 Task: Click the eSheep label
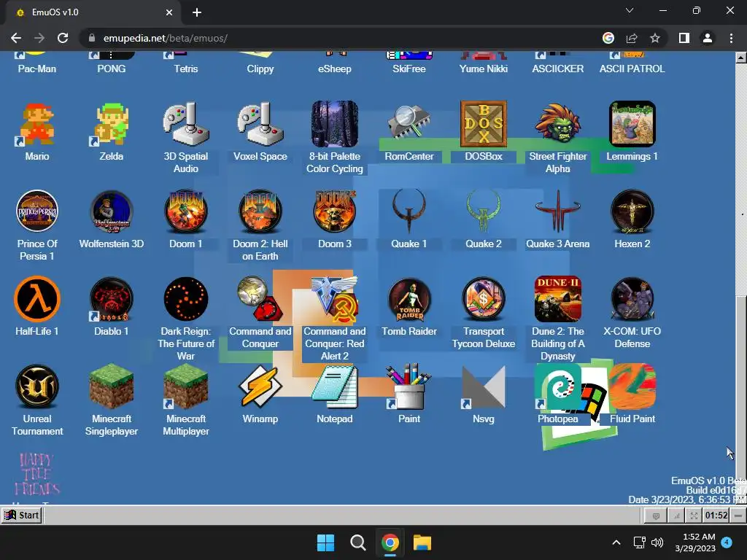coord(334,69)
